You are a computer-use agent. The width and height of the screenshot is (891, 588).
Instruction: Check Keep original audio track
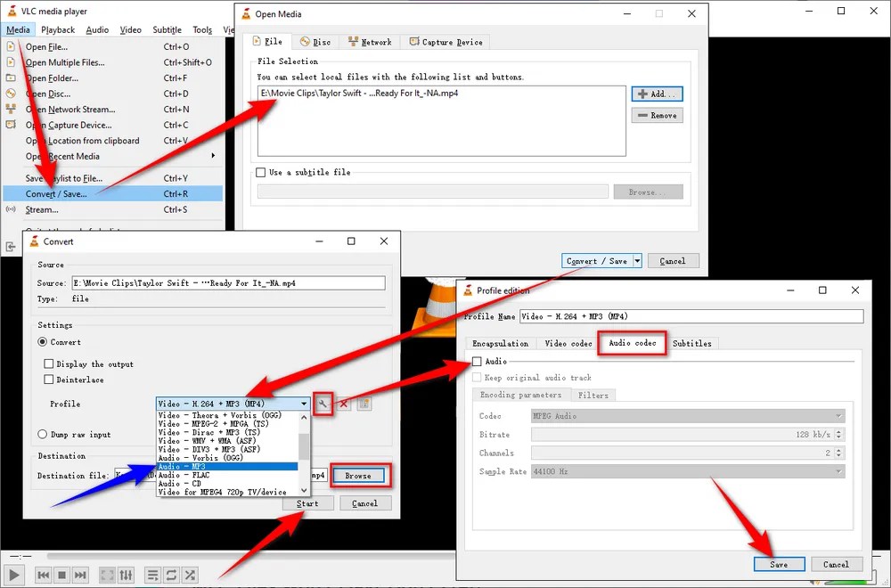tap(477, 377)
